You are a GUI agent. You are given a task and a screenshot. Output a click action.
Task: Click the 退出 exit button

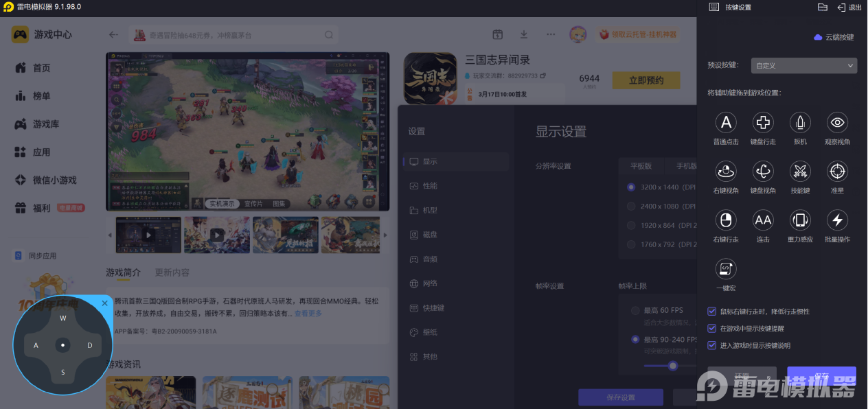[849, 7]
